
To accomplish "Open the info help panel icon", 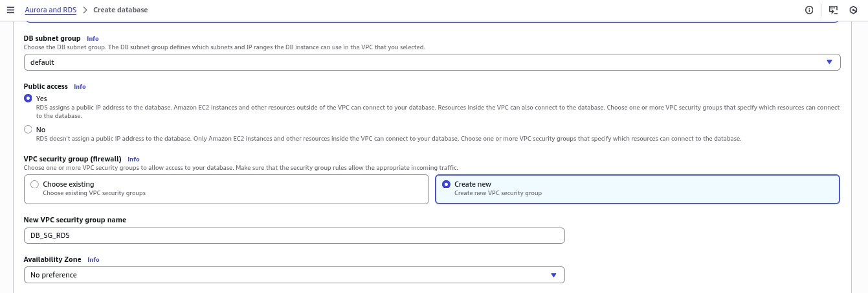I will (x=809, y=10).
